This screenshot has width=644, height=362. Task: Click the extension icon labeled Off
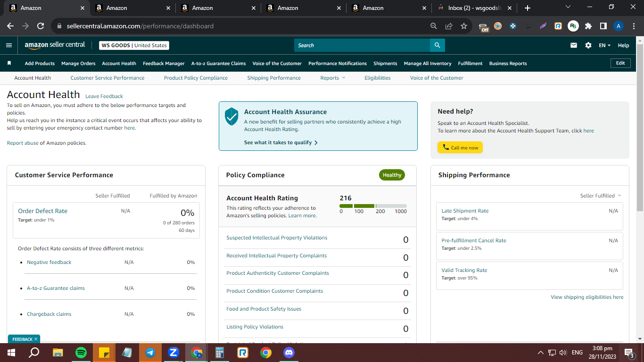click(x=483, y=27)
